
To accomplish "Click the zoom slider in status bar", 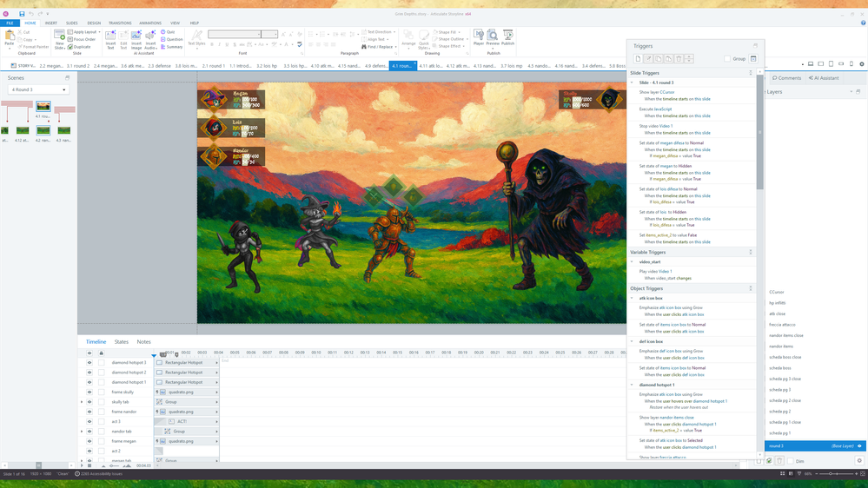I will 837,474.
